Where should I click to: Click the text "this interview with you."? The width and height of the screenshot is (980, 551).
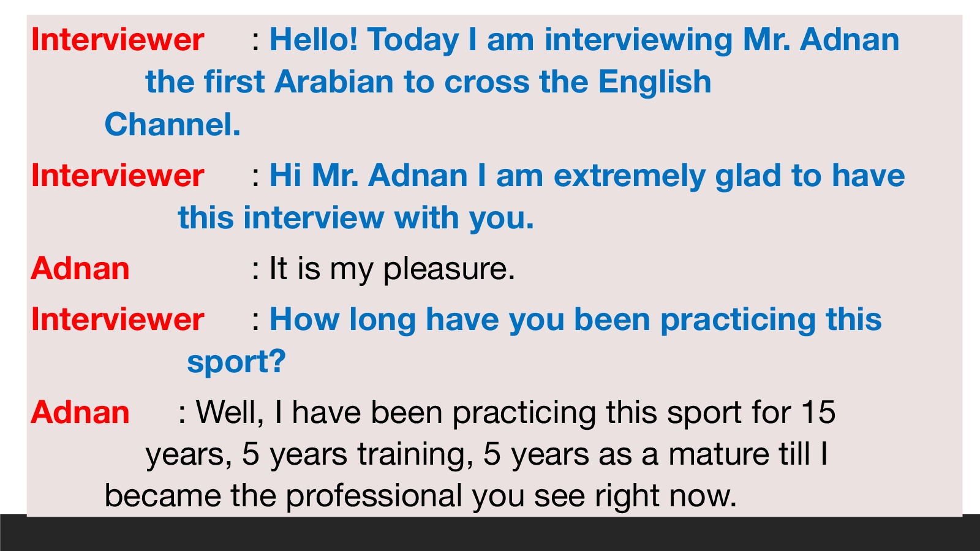[355, 219]
